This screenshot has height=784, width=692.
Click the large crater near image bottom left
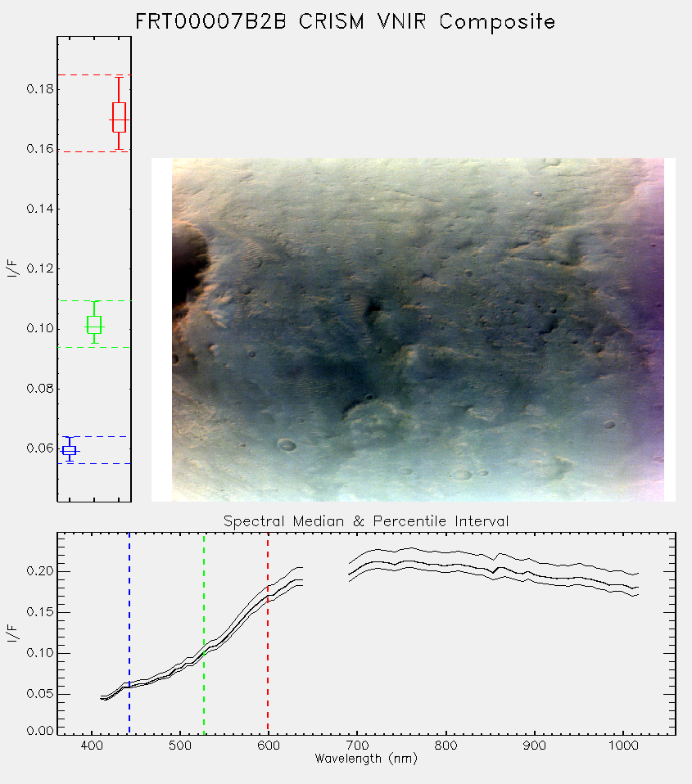click(x=286, y=444)
